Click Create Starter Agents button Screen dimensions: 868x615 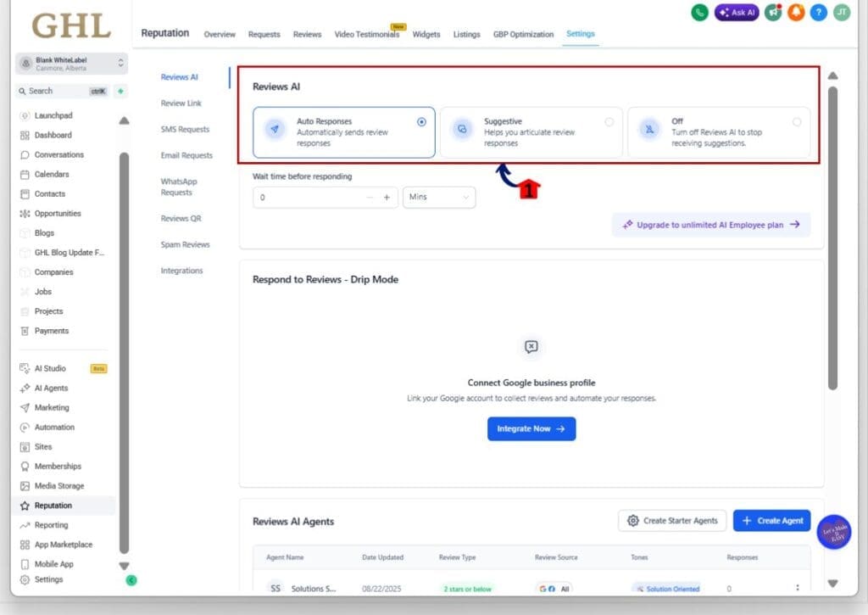(x=672, y=521)
